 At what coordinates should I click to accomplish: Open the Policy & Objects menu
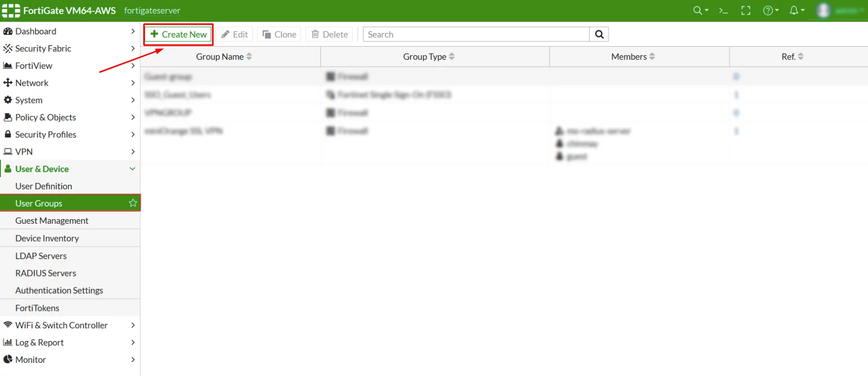pos(70,117)
